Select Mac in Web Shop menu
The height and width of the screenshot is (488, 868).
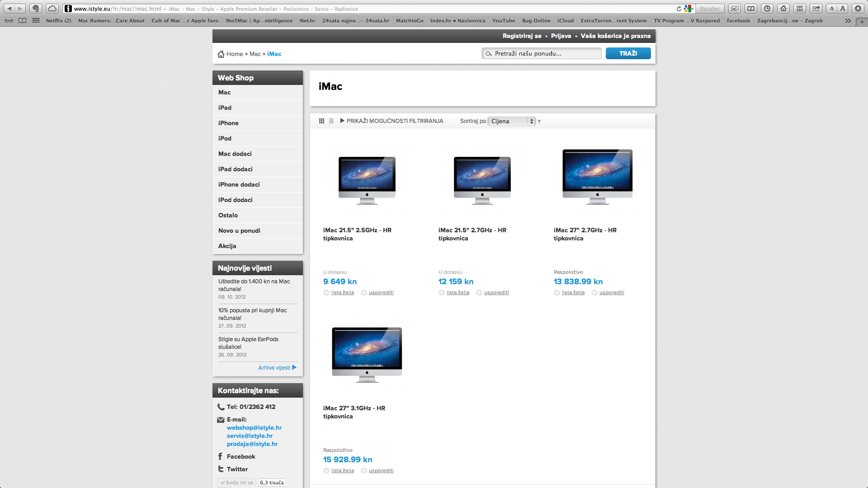(258, 92)
